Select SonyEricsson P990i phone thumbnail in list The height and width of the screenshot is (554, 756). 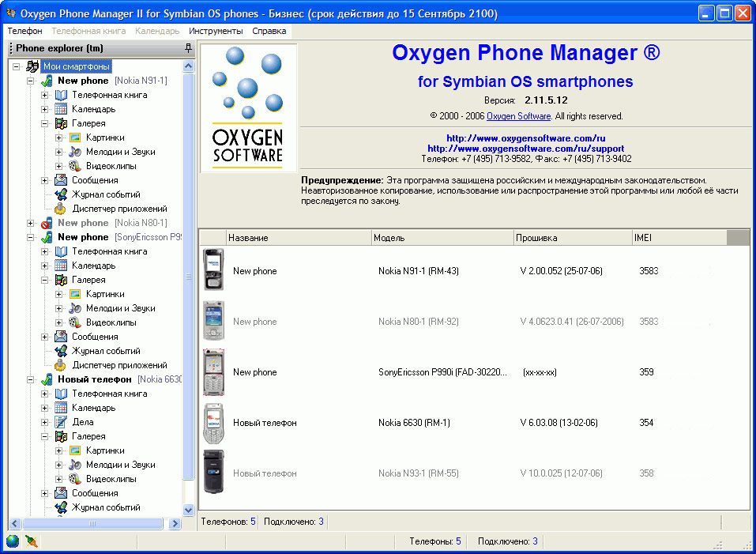click(213, 371)
